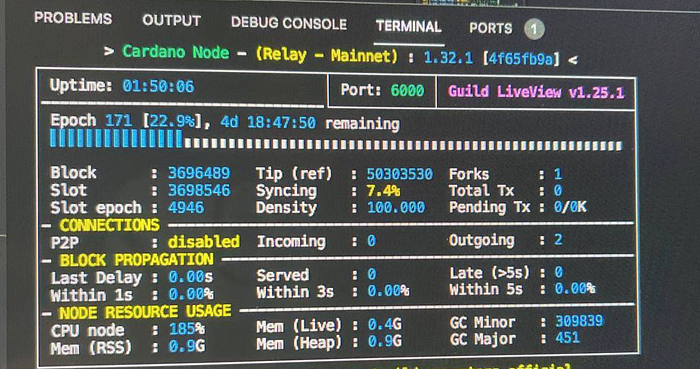This screenshot has width=700, height=369.
Task: Click Tip (ref) value 50303530
Action: [400, 174]
